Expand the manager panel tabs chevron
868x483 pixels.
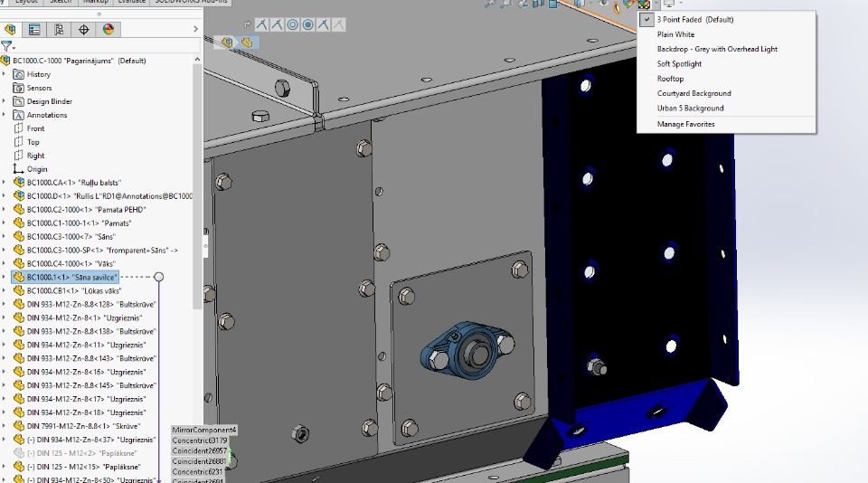(195, 29)
